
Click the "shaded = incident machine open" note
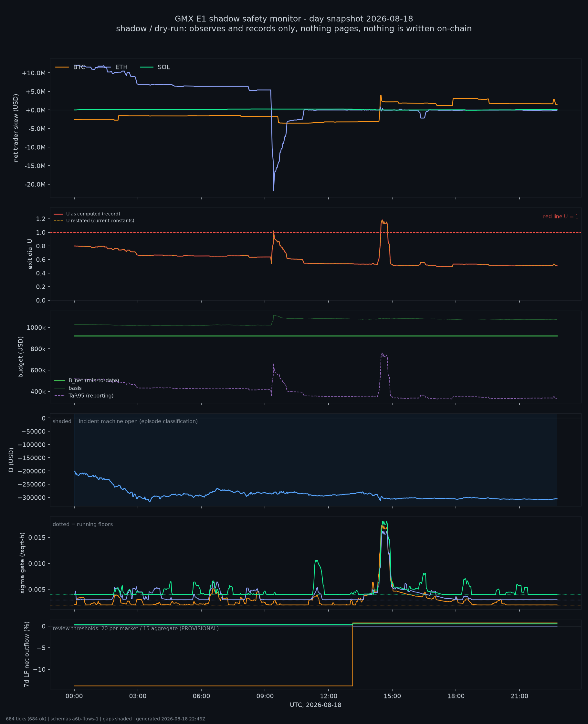(x=125, y=421)
